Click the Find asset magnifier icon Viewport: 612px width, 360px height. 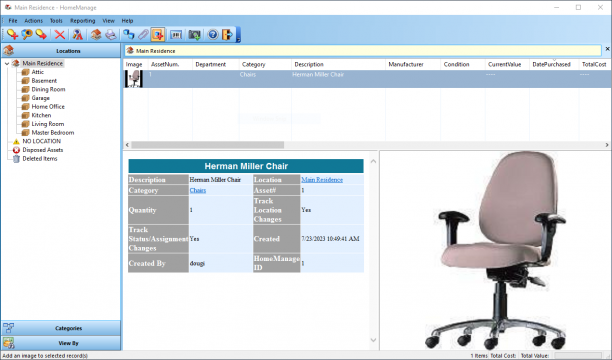(27, 35)
